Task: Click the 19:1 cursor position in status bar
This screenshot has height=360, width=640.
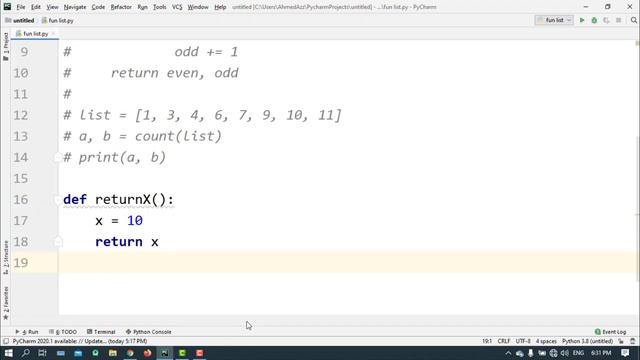Action: click(x=487, y=341)
